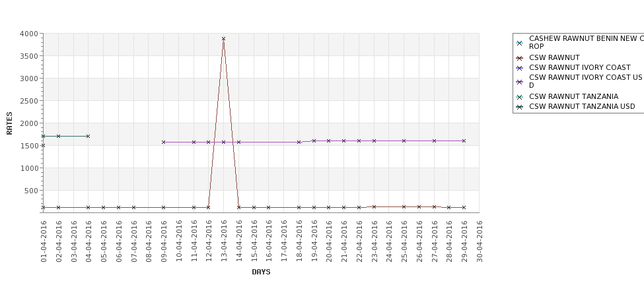Click the 4000 value on rates axis
This screenshot has height=283, width=644.
pos(29,34)
